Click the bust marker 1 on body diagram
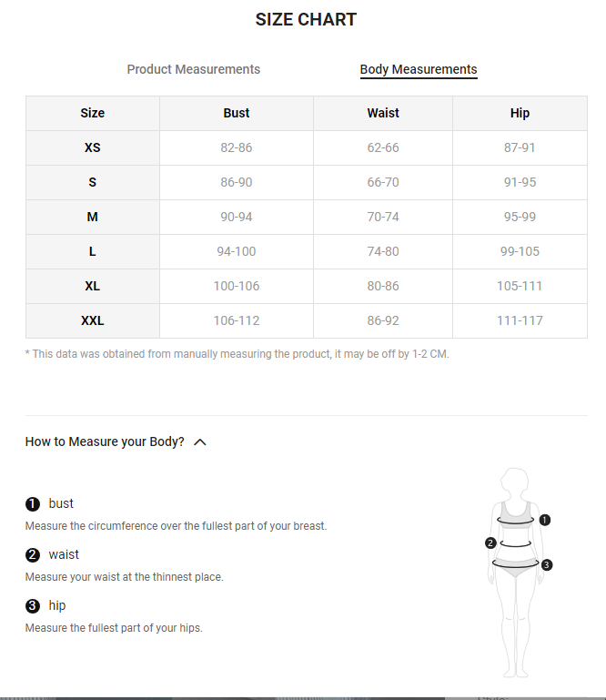Viewport: 606px width, 700px height. (x=545, y=521)
